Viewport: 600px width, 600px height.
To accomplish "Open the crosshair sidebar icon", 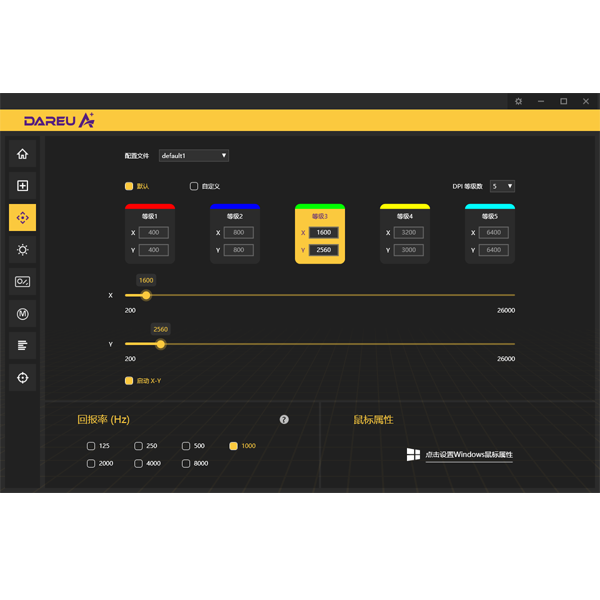I will click(22, 378).
